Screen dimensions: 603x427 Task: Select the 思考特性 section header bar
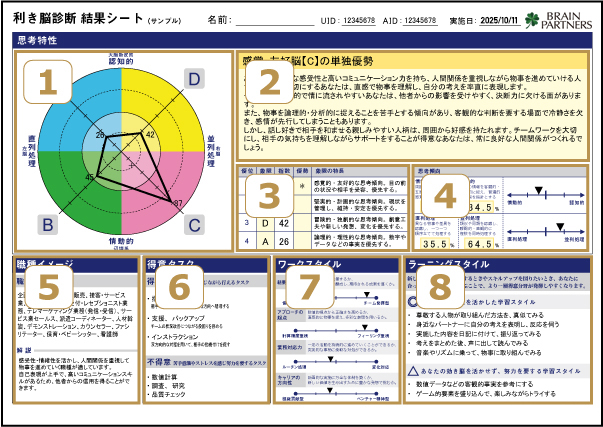(x=302, y=40)
